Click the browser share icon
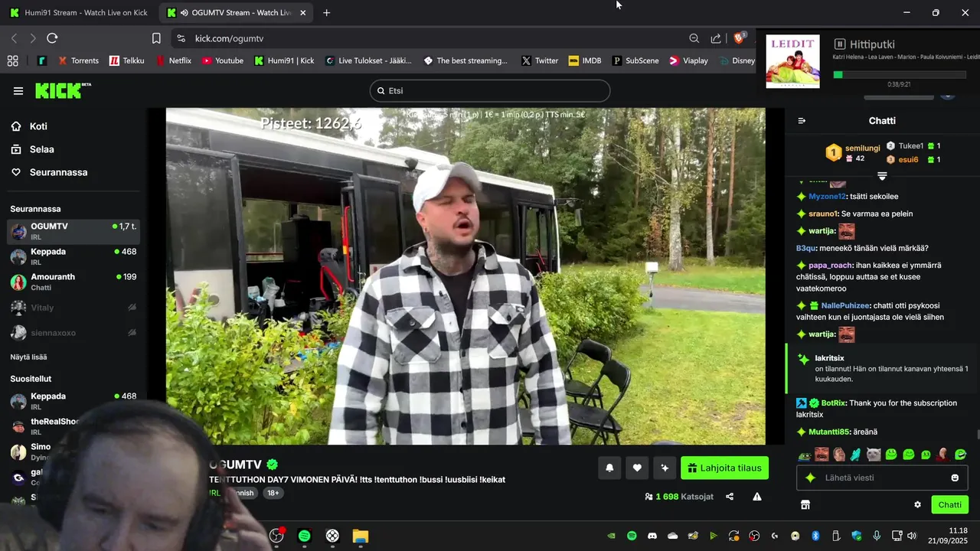 click(716, 38)
